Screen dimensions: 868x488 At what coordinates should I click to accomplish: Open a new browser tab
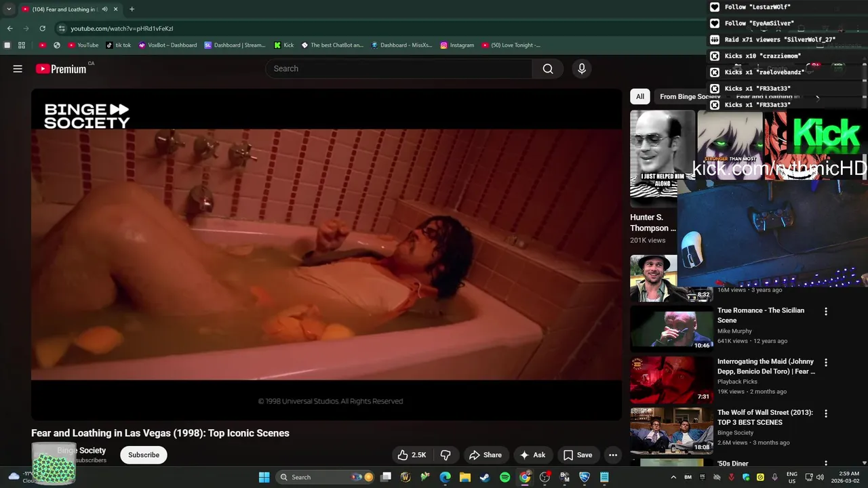pyautogui.click(x=132, y=9)
